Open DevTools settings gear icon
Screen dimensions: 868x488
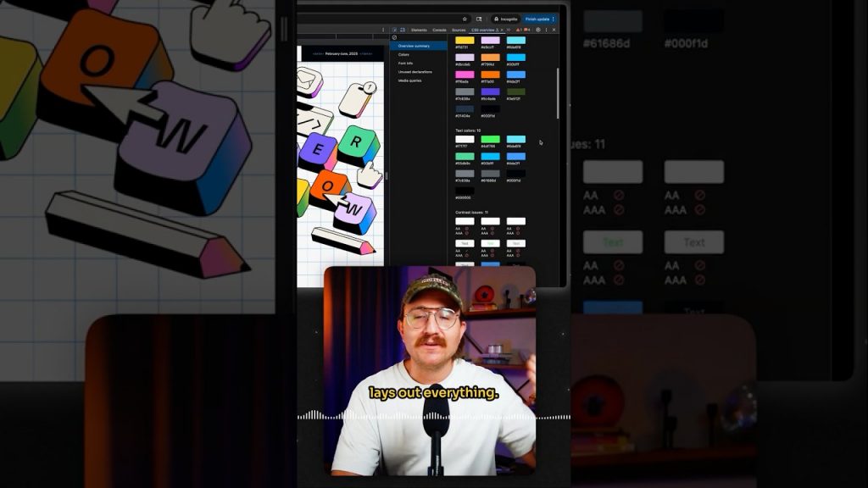point(538,30)
